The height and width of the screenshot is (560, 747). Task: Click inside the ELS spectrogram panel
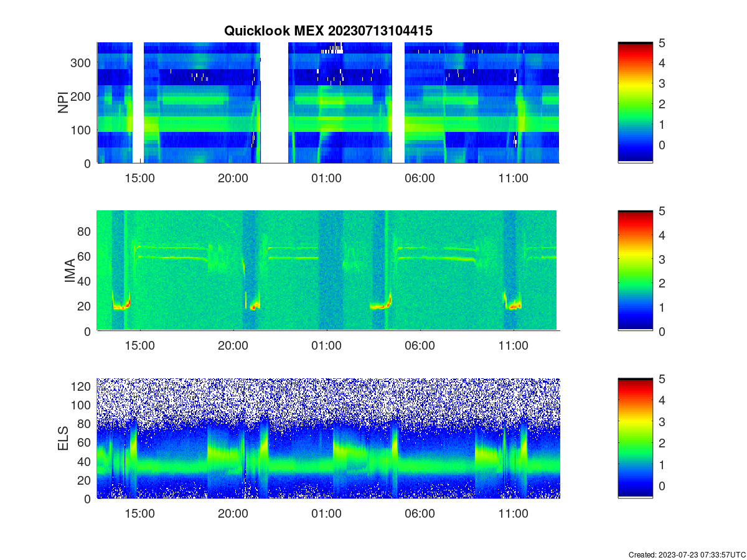[x=328, y=438]
